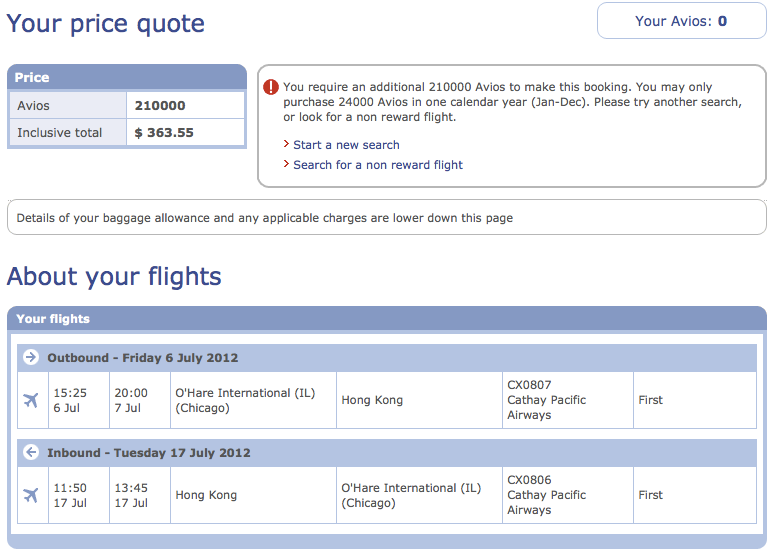Viewport: 777px width, 559px height.
Task: Click the First cabin cell for outbound flight
Action: (695, 400)
